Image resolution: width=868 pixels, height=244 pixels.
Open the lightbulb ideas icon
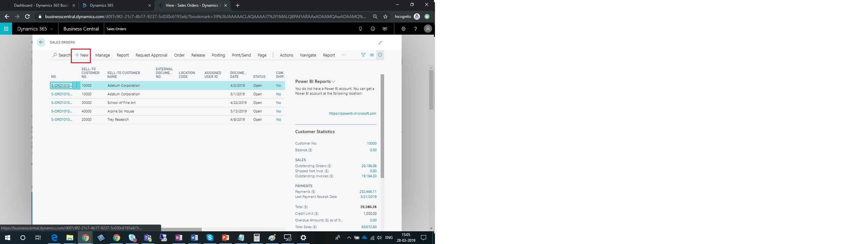[360, 29]
